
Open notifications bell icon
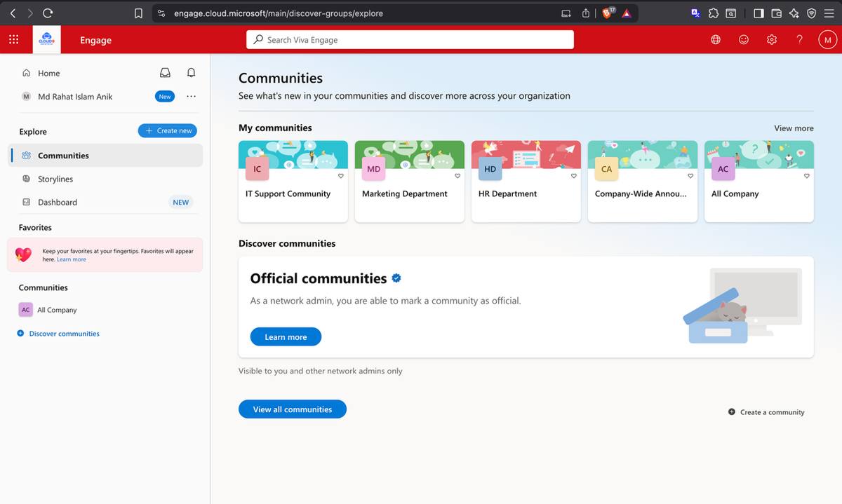(191, 73)
